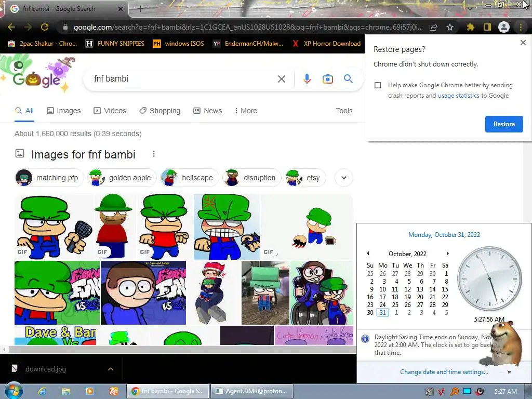Click the Restore button
The width and height of the screenshot is (532, 399).
point(504,124)
